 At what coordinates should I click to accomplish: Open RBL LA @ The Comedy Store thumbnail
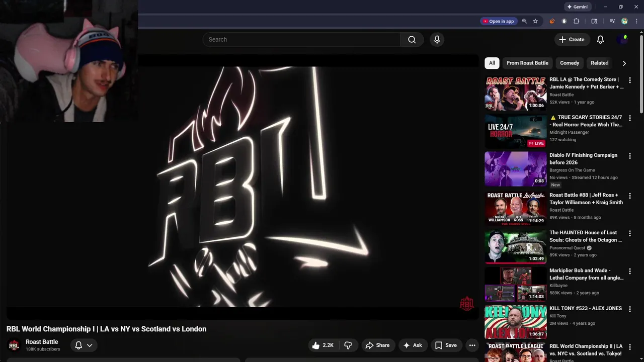point(515,93)
